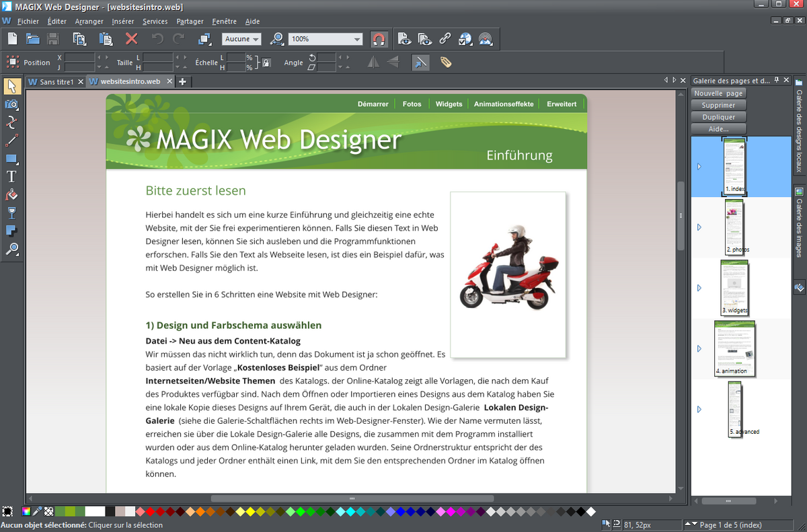Click the horizontal canvas scrollbar thumb
Screen dimensions: 807x532
[x=351, y=499]
